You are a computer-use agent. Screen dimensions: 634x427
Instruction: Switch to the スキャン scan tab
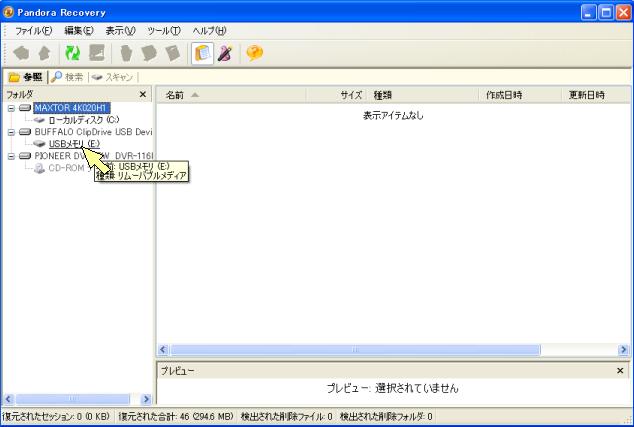pyautogui.click(x=113, y=77)
